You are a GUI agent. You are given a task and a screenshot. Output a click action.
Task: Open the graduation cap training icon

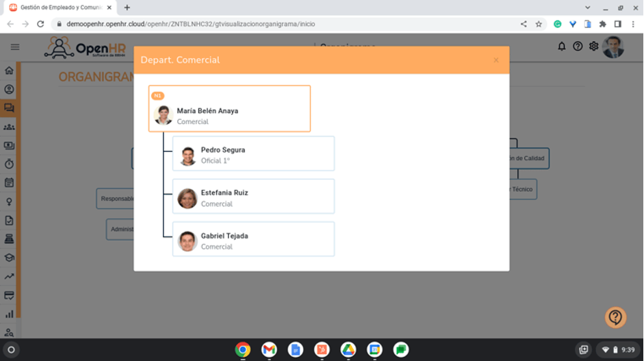tap(9, 258)
